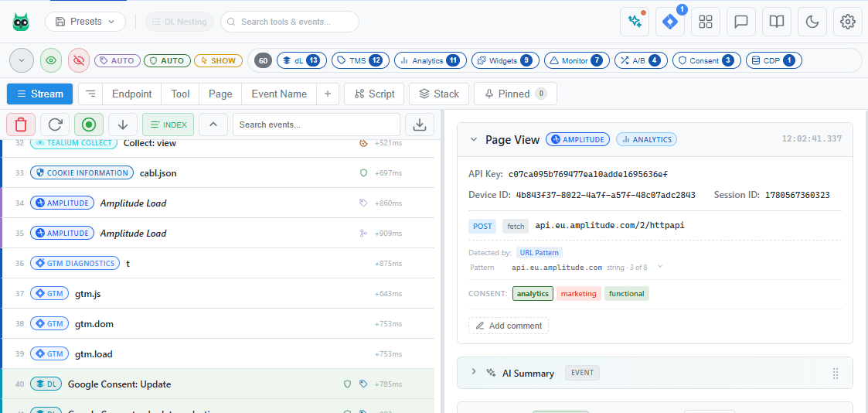The height and width of the screenshot is (413, 868).
Task: Switch to the Stream view
Action: (40, 94)
